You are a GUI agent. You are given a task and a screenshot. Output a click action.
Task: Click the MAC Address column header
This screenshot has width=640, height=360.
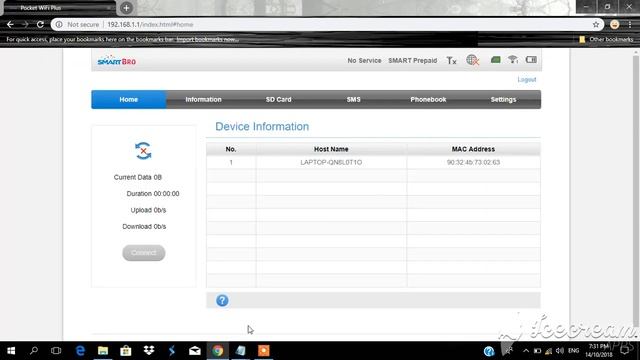[473, 149]
